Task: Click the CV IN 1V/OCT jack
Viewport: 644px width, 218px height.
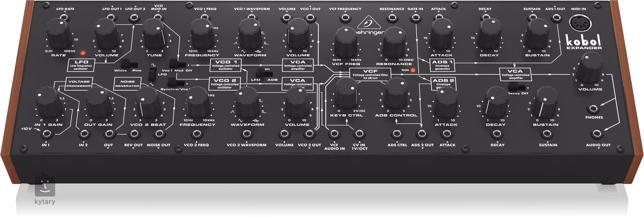Action: click(359, 134)
